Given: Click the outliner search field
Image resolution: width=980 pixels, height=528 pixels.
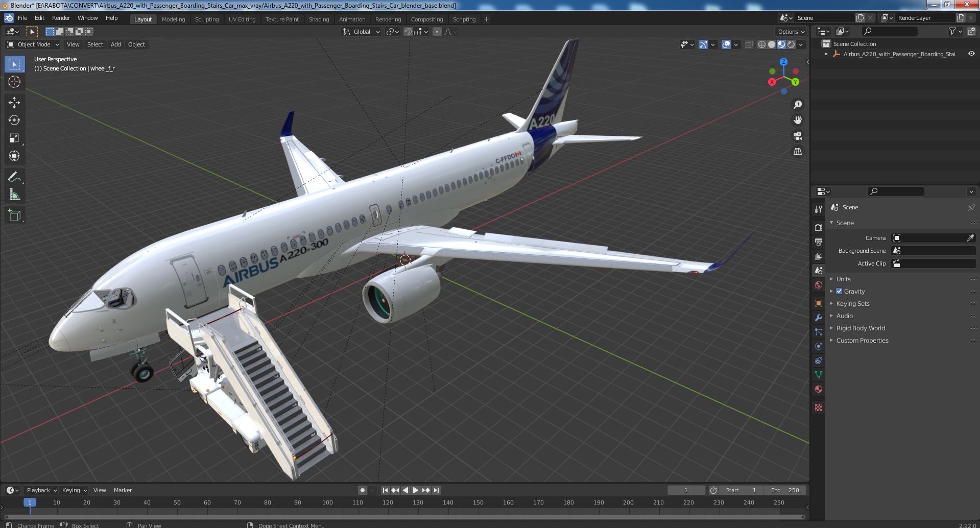Looking at the screenshot, I should (x=889, y=32).
